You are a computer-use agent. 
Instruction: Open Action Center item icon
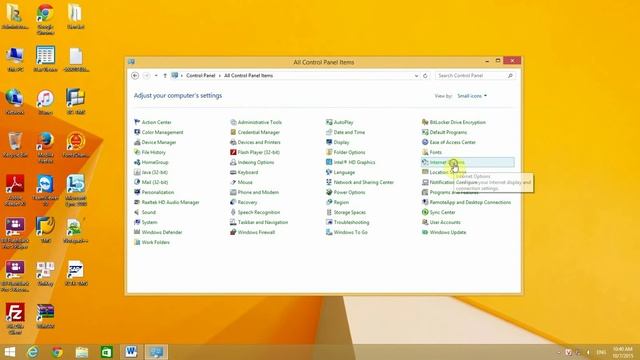pyautogui.click(x=137, y=122)
